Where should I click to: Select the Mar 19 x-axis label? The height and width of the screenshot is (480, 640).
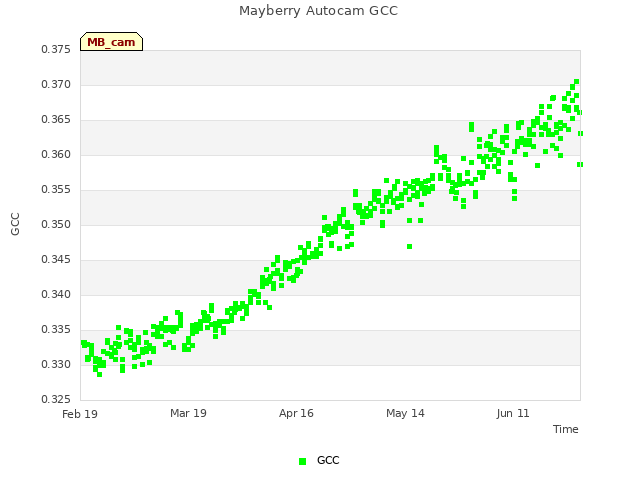pos(188,413)
